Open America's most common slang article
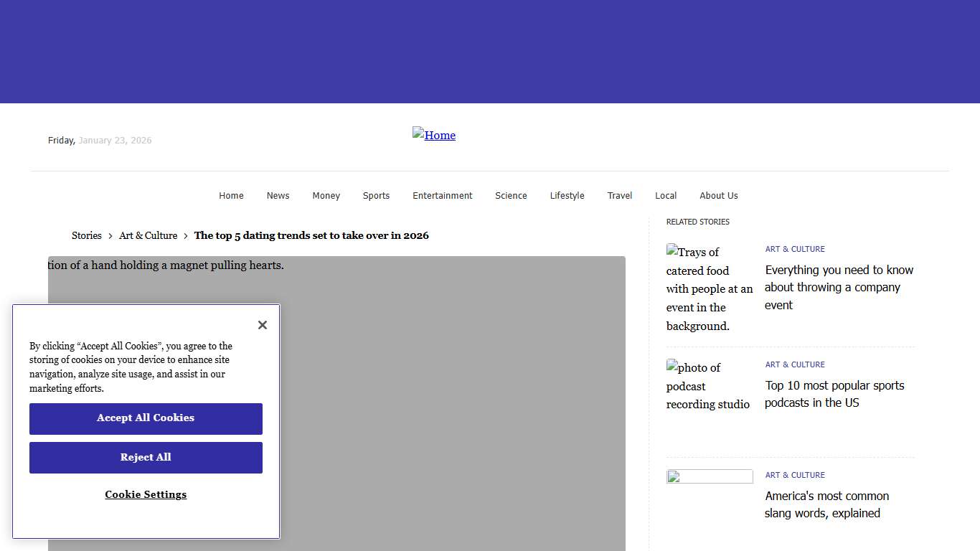 [826, 504]
